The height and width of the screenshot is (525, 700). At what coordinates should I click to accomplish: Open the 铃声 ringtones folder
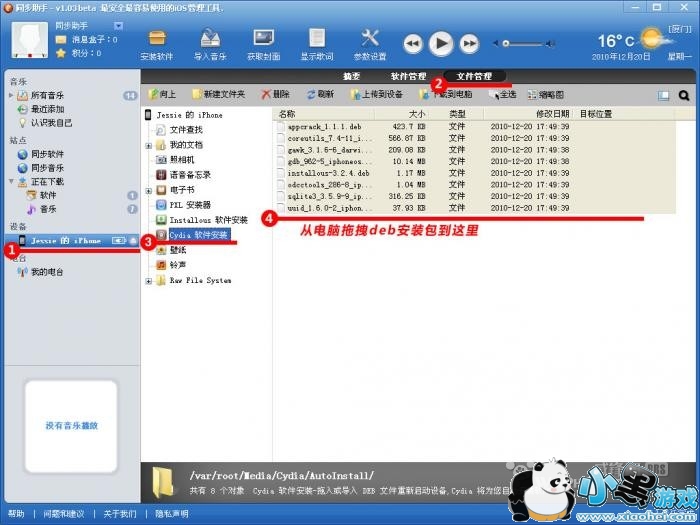pyautogui.click(x=178, y=265)
